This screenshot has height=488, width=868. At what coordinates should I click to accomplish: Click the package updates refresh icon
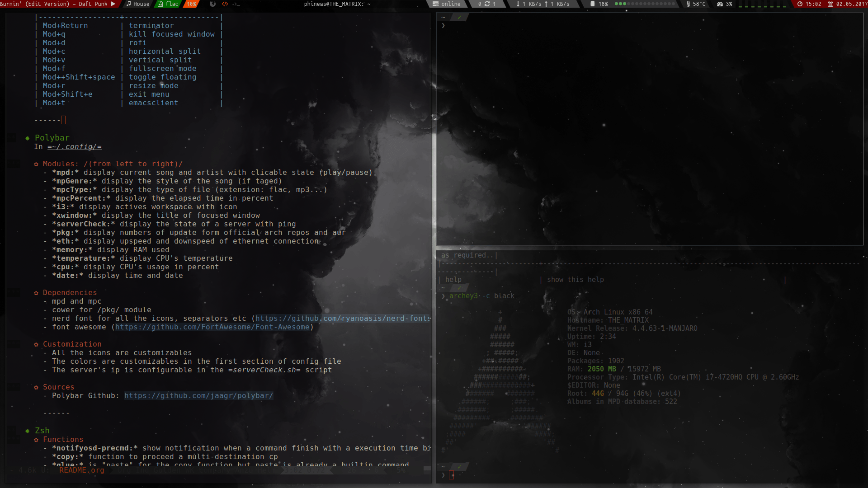487,4
